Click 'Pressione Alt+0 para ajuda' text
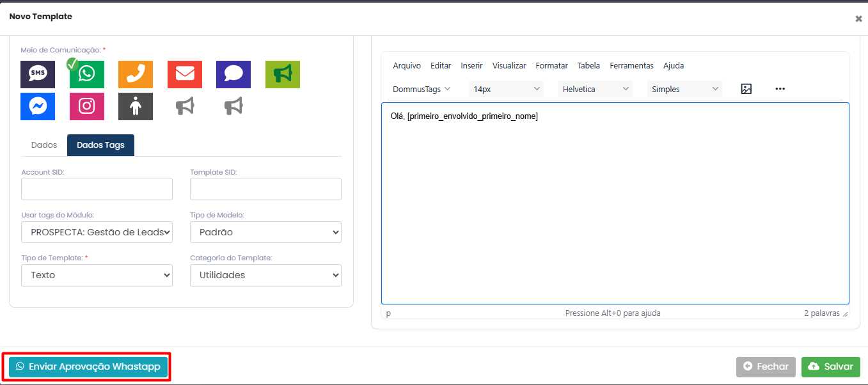Viewport: 868px width, 385px height. 613,313
